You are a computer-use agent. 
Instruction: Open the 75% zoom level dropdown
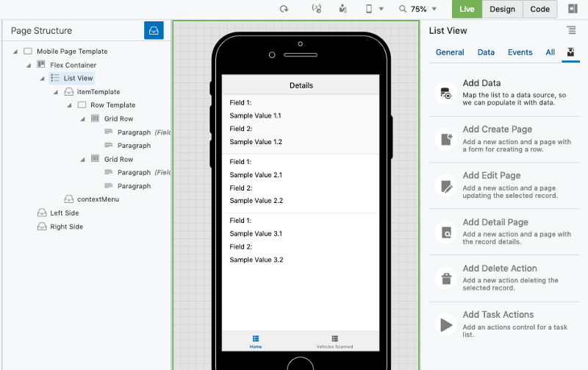pos(418,9)
